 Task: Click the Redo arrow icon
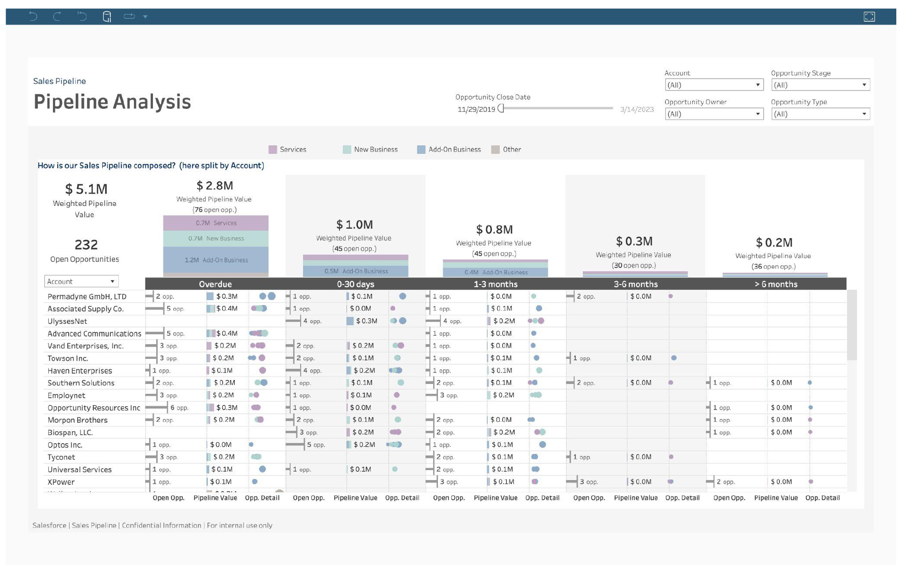click(x=57, y=17)
